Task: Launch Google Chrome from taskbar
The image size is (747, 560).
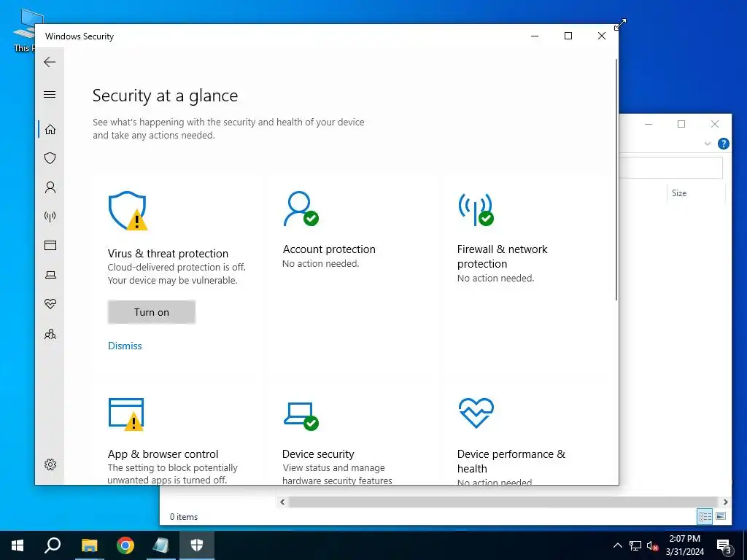Action: [125, 545]
